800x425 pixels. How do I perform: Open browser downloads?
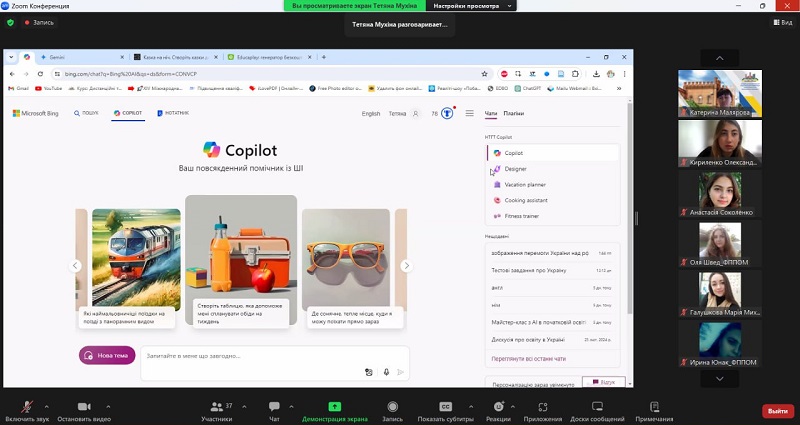[x=596, y=74]
